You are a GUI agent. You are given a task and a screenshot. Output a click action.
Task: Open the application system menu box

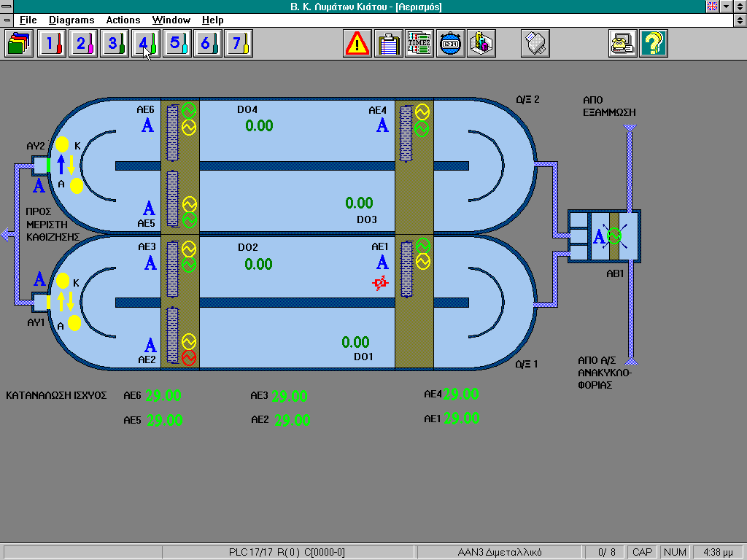pos(7,7)
